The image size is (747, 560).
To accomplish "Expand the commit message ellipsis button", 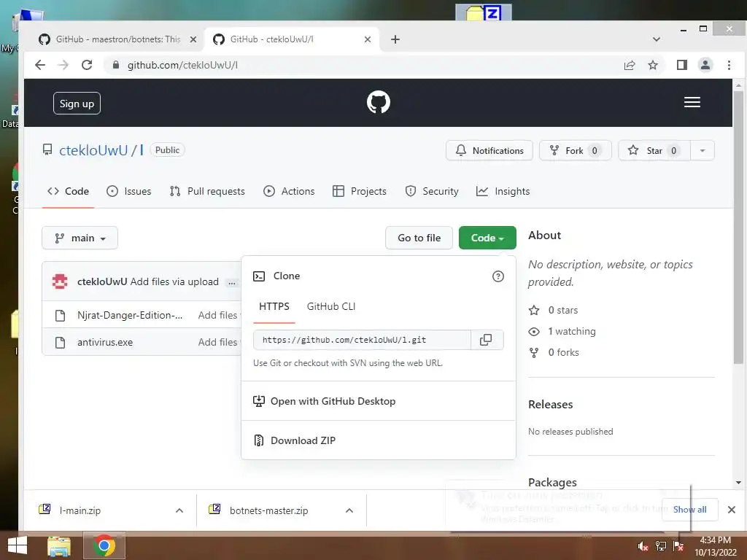I will tap(231, 283).
